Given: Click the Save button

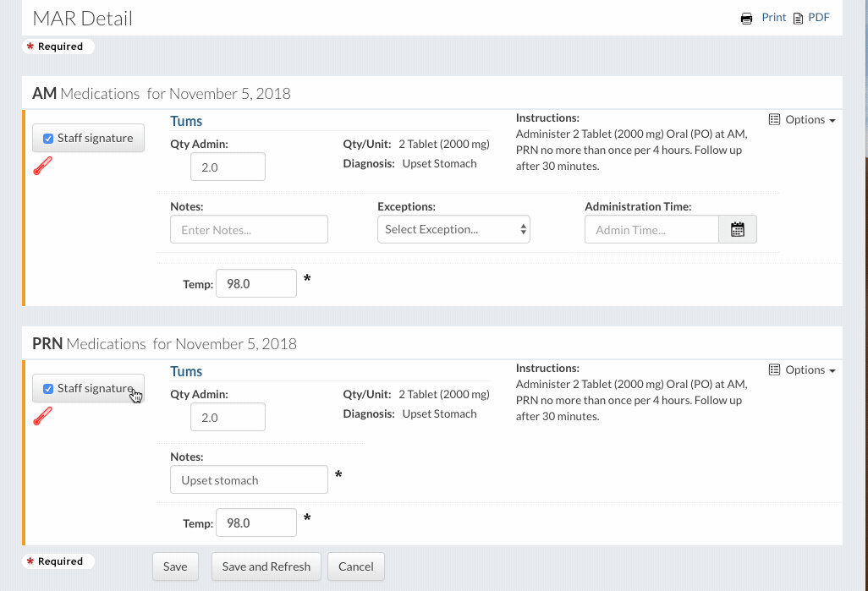Looking at the screenshot, I should point(175,566).
